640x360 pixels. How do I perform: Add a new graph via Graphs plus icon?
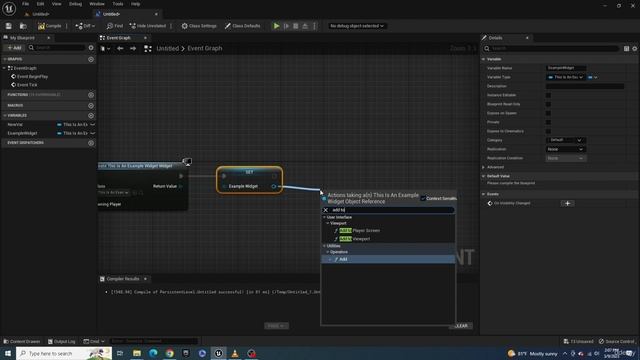pos(91,59)
